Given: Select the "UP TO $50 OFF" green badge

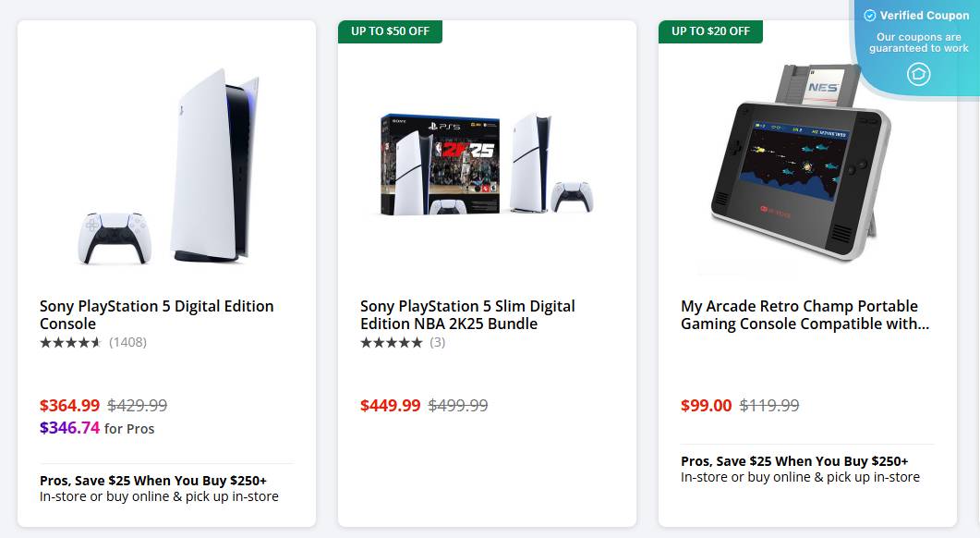Looking at the screenshot, I should coord(390,31).
